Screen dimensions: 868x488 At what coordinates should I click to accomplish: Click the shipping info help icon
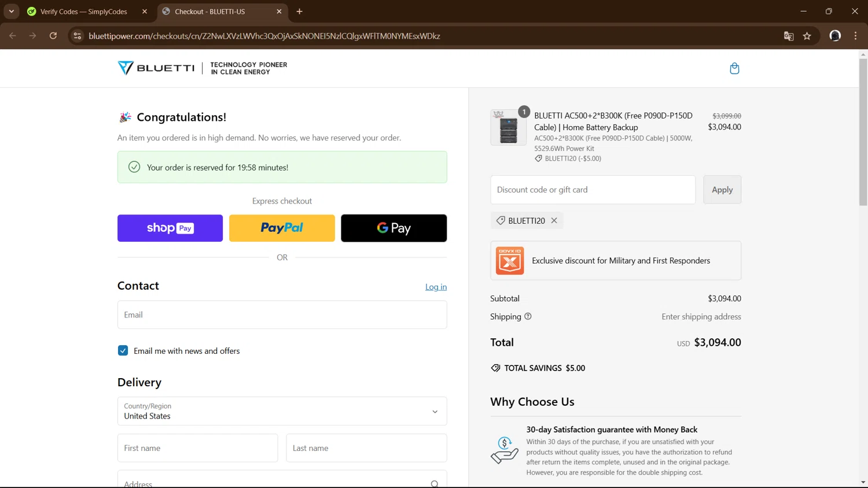click(x=528, y=316)
